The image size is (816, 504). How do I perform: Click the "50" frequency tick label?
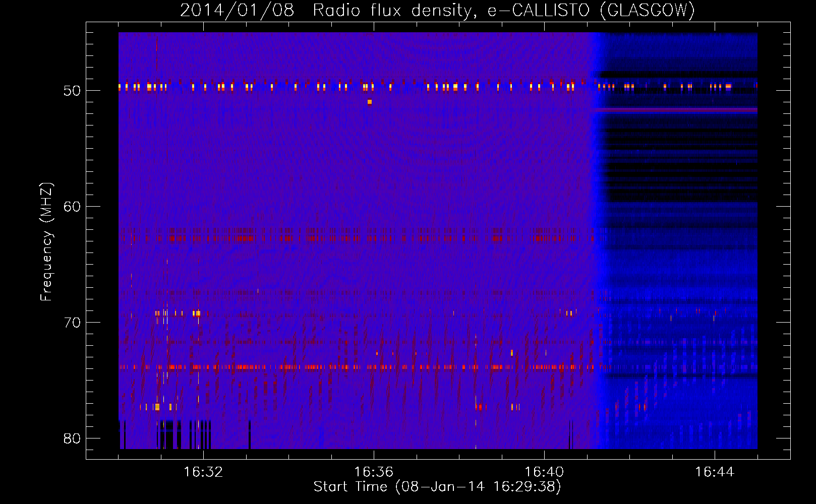[72, 91]
